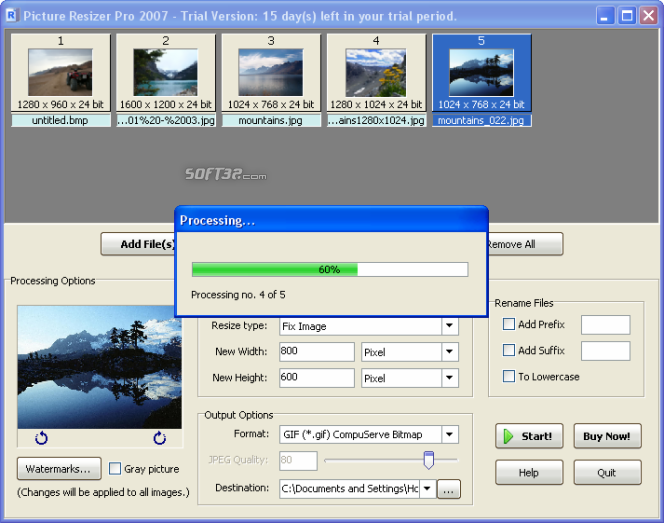The image size is (664, 523).
Task: Click the large preview image
Action: (100, 367)
